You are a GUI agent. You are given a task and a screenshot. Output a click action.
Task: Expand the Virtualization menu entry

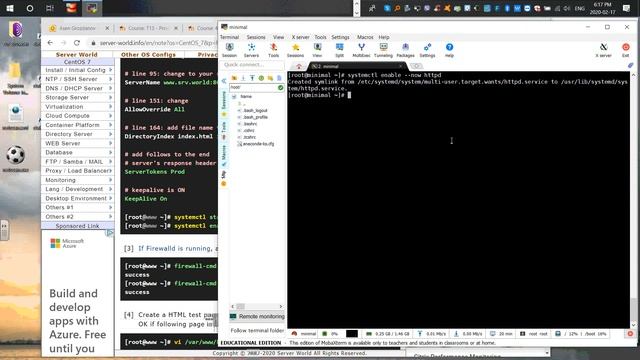click(78, 107)
